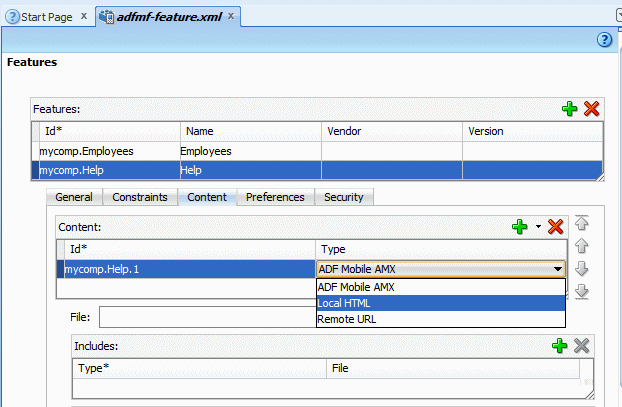Select Remote URL option in dropdown
This screenshot has height=407, width=622.
[441, 319]
